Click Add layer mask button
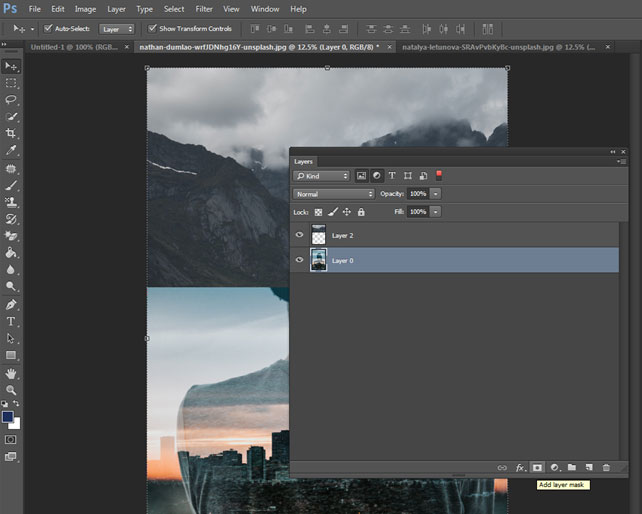 [x=537, y=467]
